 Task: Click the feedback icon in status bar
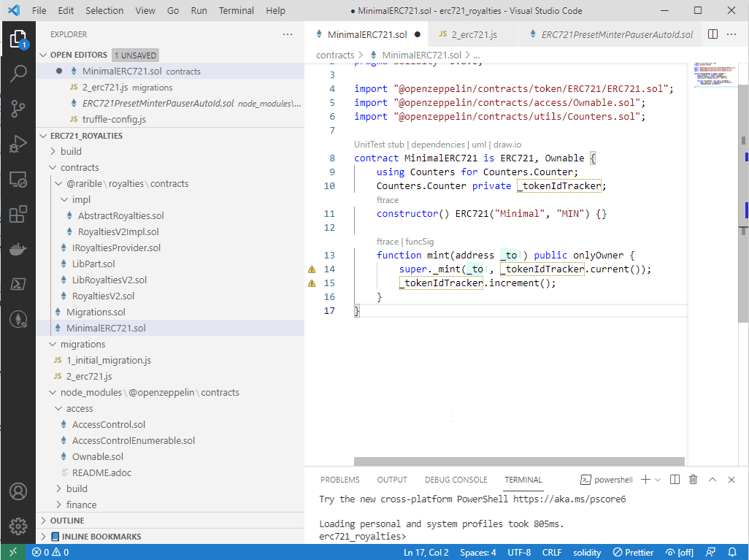(710, 553)
